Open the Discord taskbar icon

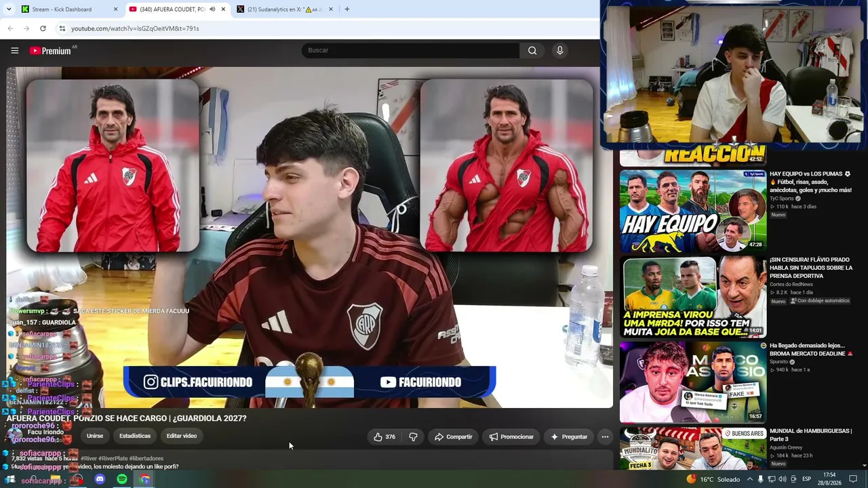tap(100, 479)
